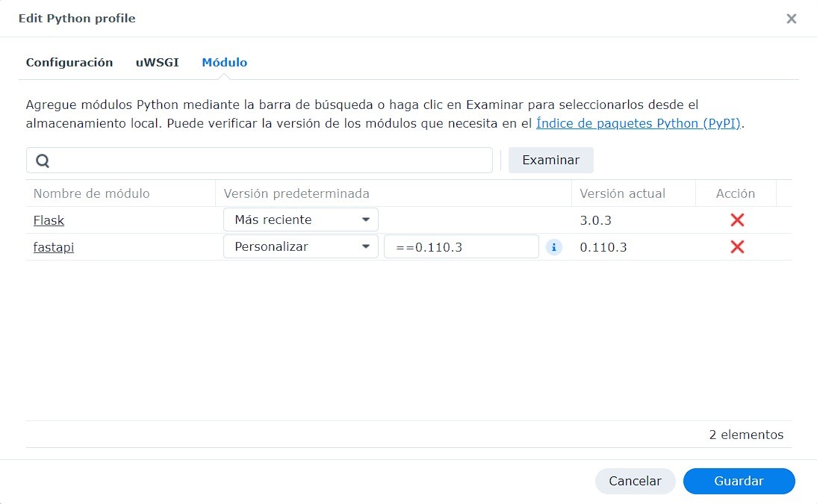Focus the module search input field
The image size is (817, 504).
269,161
